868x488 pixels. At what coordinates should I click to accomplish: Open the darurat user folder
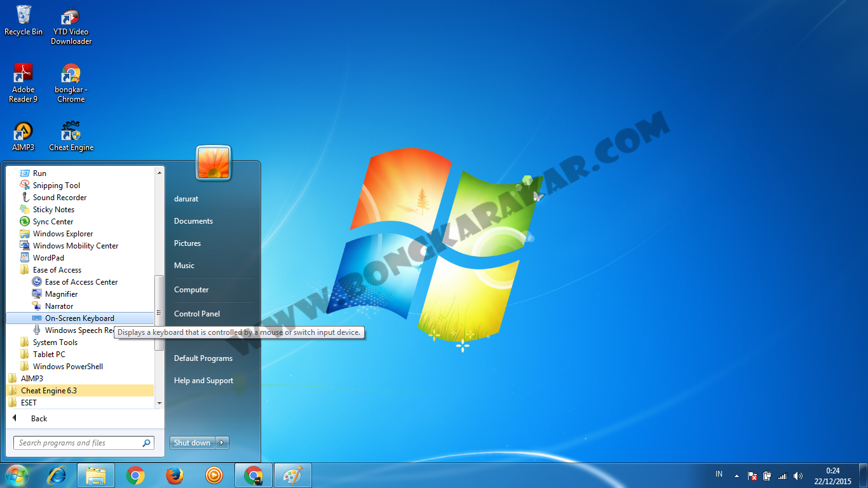pyautogui.click(x=186, y=199)
